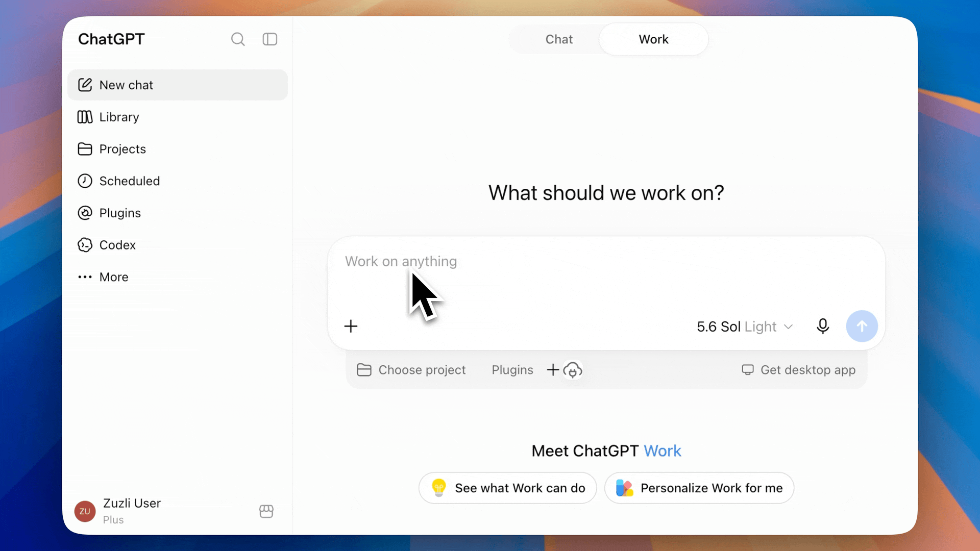980x551 pixels.
Task: Click the cloud plugin connector icon
Action: pyautogui.click(x=573, y=370)
